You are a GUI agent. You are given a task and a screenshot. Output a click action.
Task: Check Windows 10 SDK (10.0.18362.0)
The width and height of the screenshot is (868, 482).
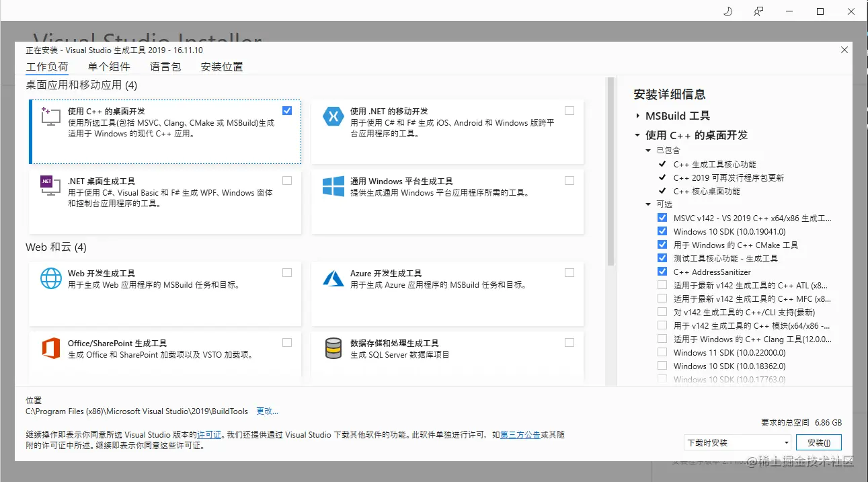[x=662, y=366]
